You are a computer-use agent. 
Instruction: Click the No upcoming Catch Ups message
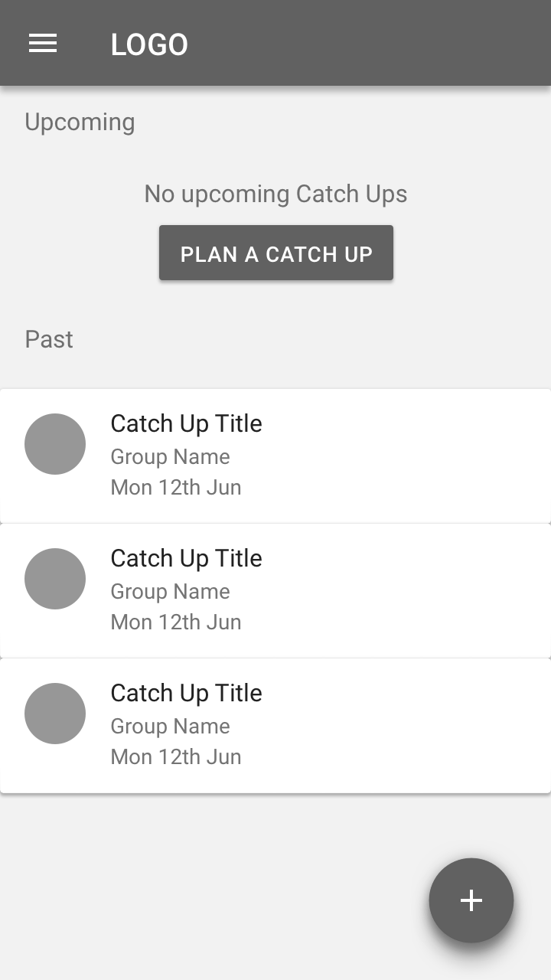point(275,194)
